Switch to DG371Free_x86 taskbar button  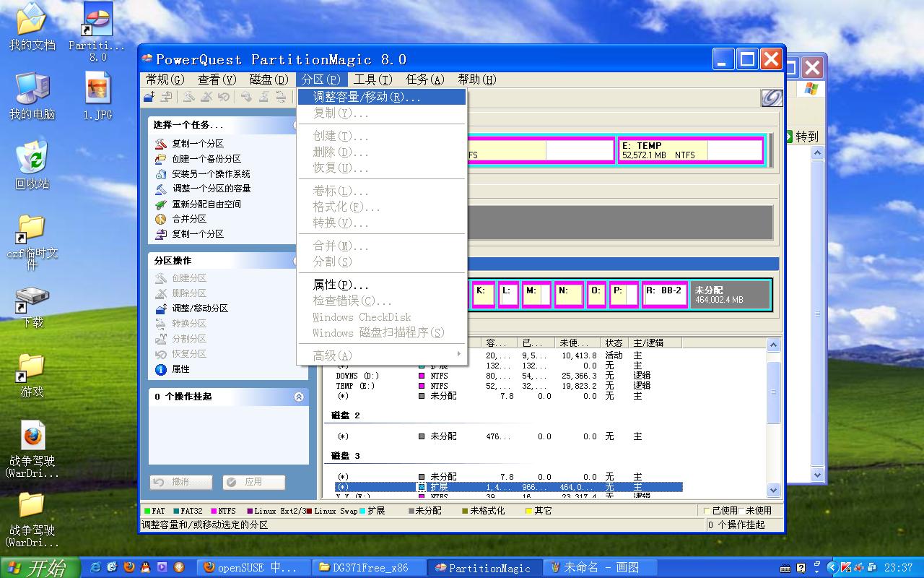[x=370, y=568]
